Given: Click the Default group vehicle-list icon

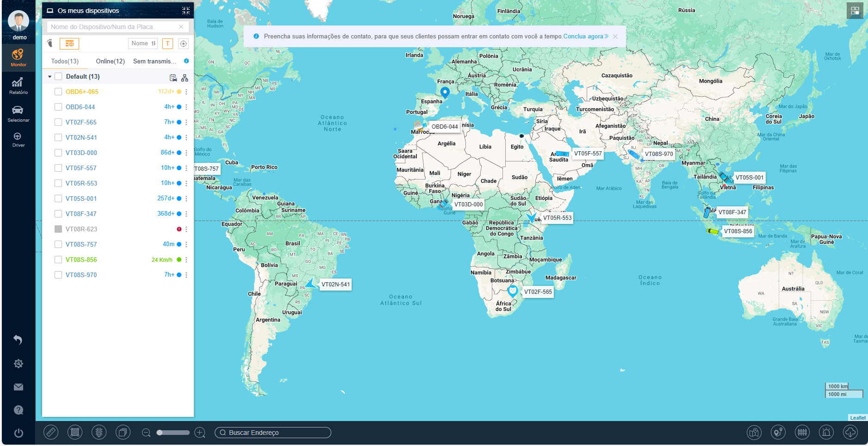Looking at the screenshot, I should pos(173,78).
